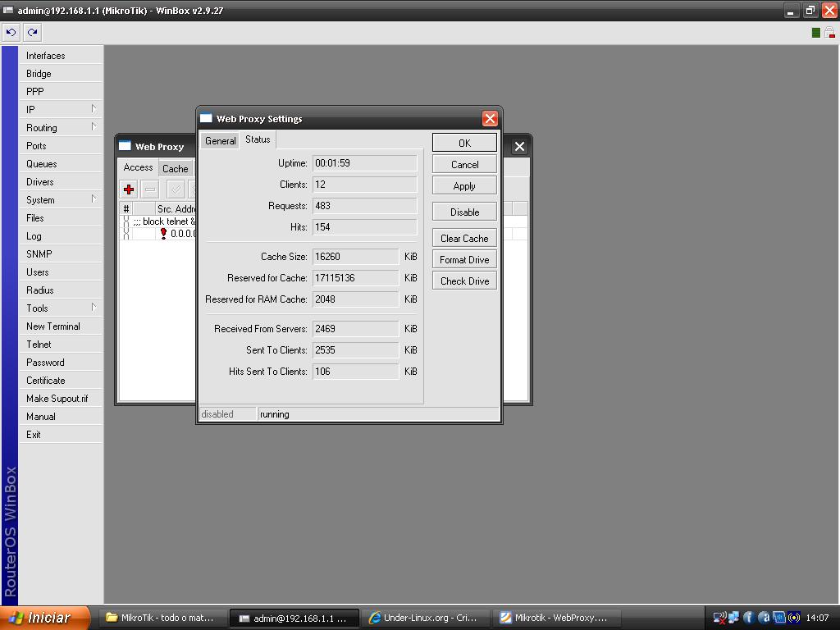Click the Clients field showing 12
840x630 pixels.
click(364, 185)
